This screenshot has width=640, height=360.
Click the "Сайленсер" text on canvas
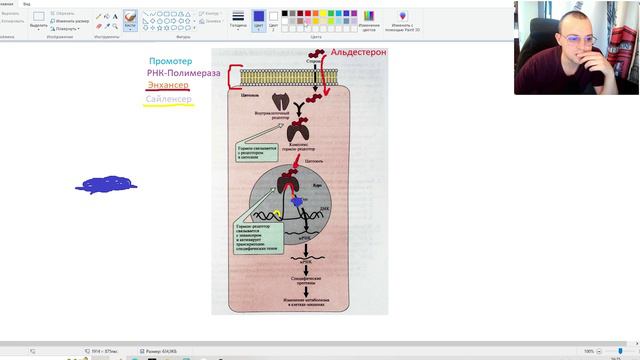(169, 99)
